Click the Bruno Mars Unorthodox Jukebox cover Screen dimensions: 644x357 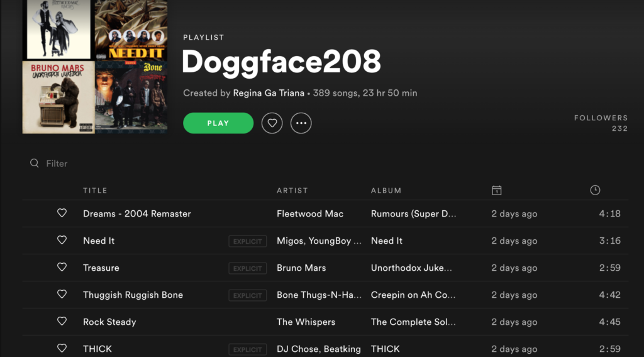point(58,97)
